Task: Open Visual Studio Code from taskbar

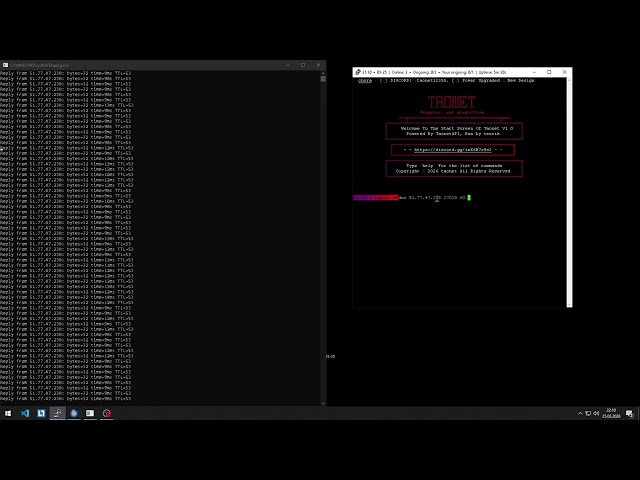Action: click(24, 413)
